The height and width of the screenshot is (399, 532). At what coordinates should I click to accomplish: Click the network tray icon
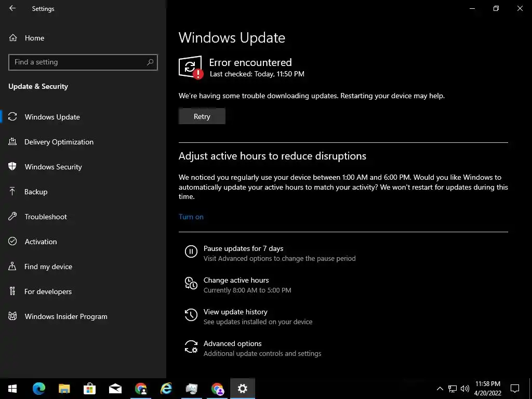coord(453,389)
